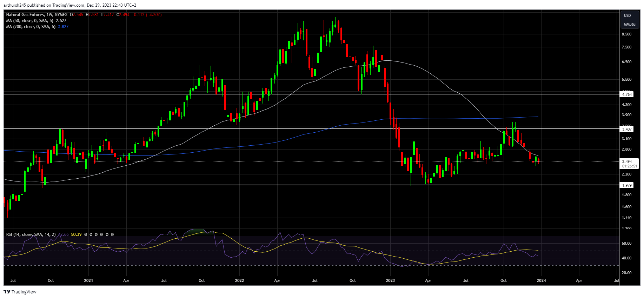This screenshot has width=644, height=298.
Task: Click the 2023 label on time axis
Action: click(390, 280)
